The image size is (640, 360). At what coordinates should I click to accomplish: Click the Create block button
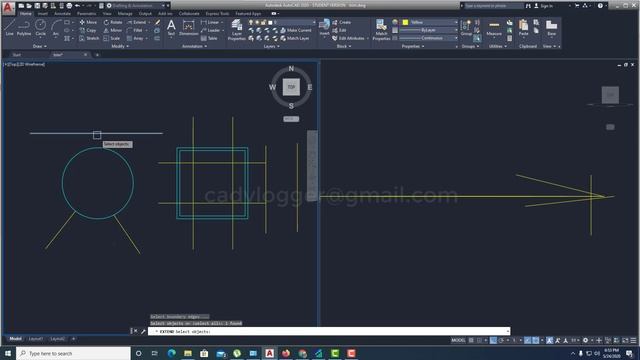click(341, 22)
